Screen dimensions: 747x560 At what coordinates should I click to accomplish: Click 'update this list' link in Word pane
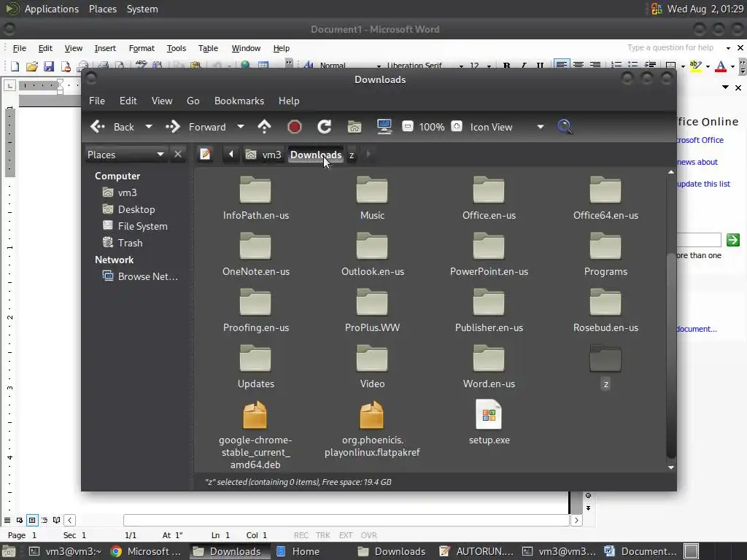(703, 184)
